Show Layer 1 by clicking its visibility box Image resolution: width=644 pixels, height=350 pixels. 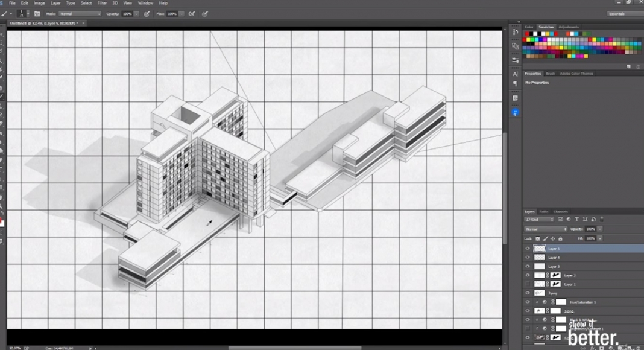[528, 284]
